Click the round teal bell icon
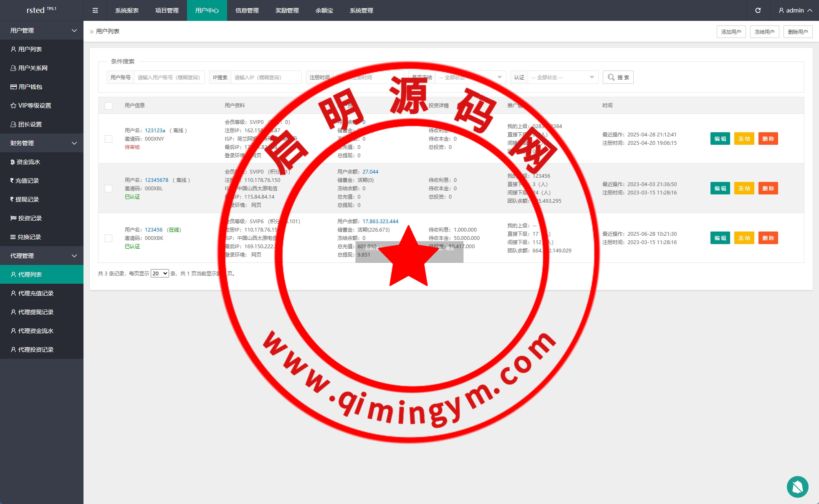Image resolution: width=819 pixels, height=504 pixels. coord(797,486)
